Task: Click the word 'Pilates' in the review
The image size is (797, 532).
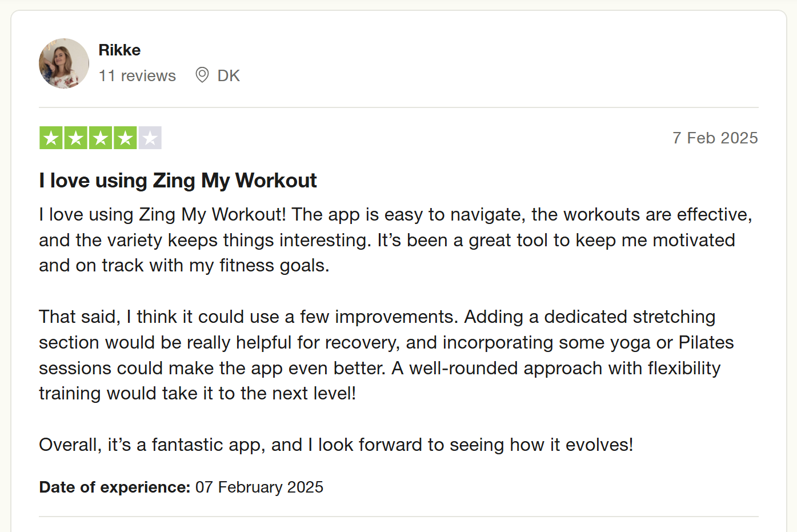Action: [706, 342]
